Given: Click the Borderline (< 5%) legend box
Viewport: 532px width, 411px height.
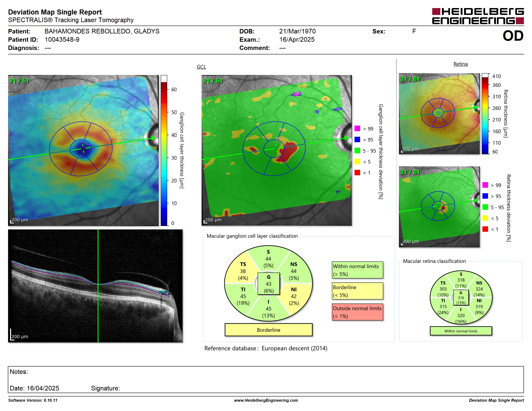Looking at the screenshot, I should 357,291.
